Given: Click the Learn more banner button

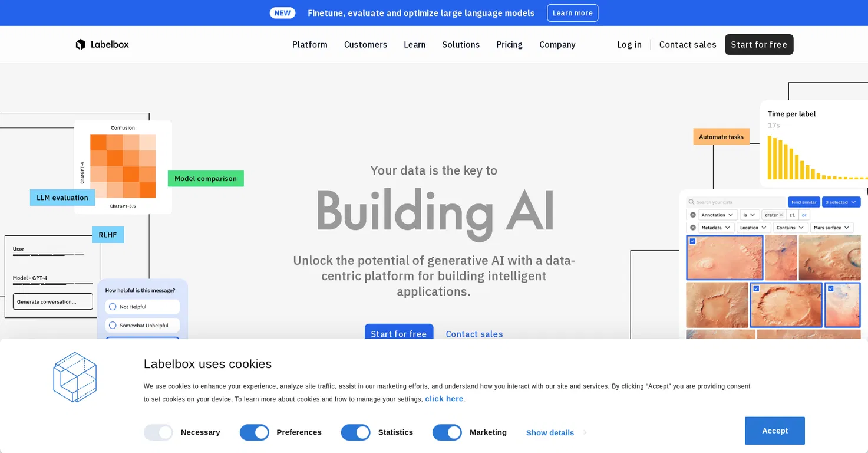Looking at the screenshot, I should [x=573, y=13].
